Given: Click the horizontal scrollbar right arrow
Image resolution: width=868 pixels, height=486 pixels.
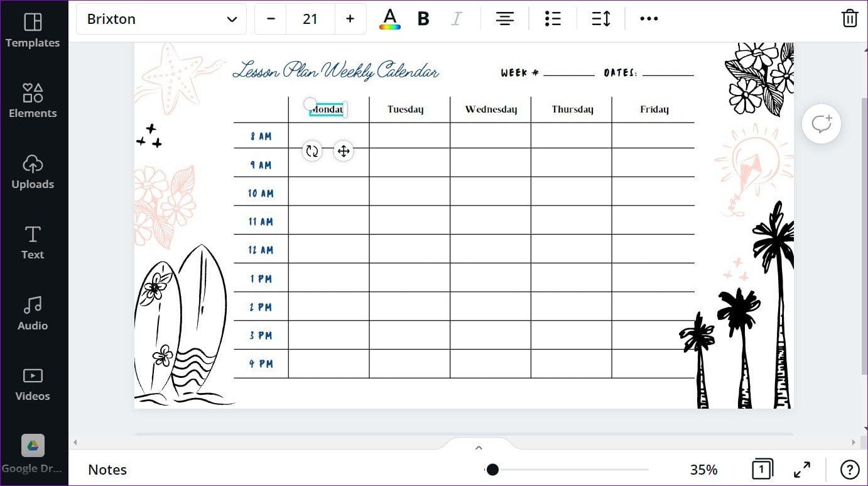Looking at the screenshot, I should 853,443.
